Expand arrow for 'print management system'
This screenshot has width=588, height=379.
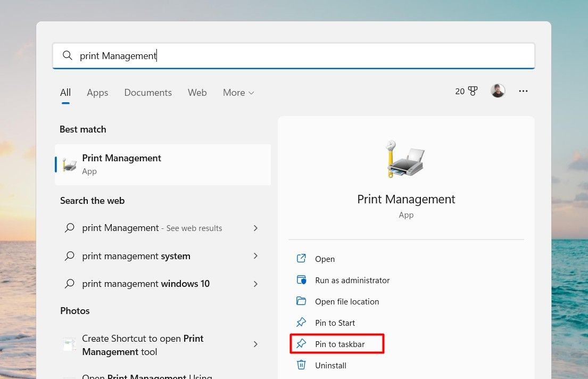255,256
